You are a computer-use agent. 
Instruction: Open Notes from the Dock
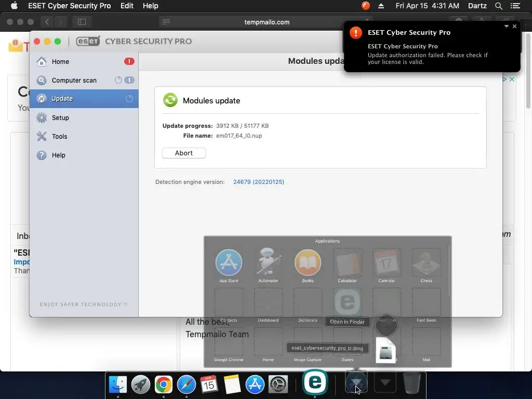(232, 384)
